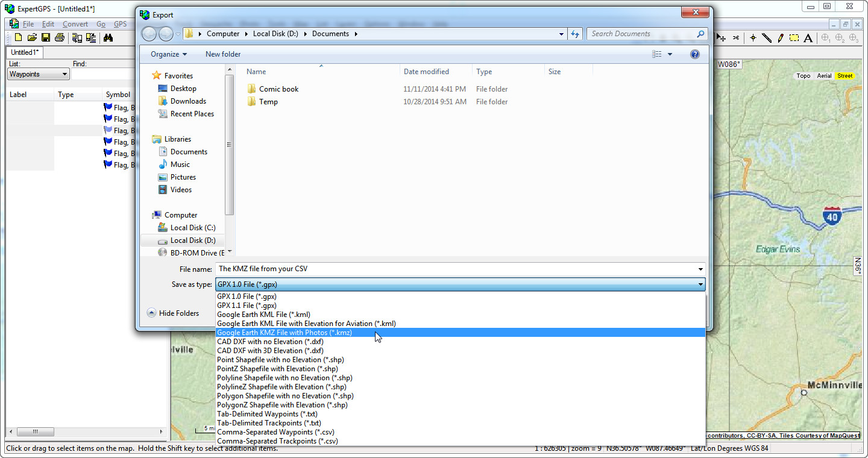Click the New file icon in ExpertGPS toolbar
The image size is (868, 458).
[19, 38]
